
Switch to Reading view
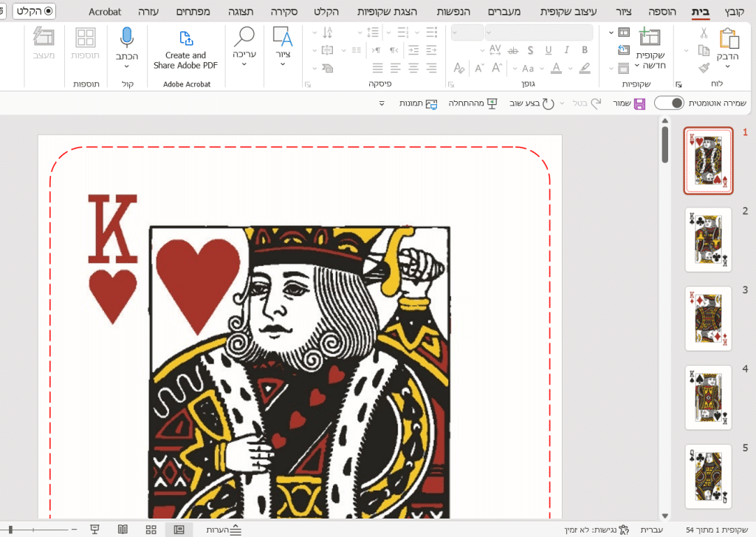[123, 530]
